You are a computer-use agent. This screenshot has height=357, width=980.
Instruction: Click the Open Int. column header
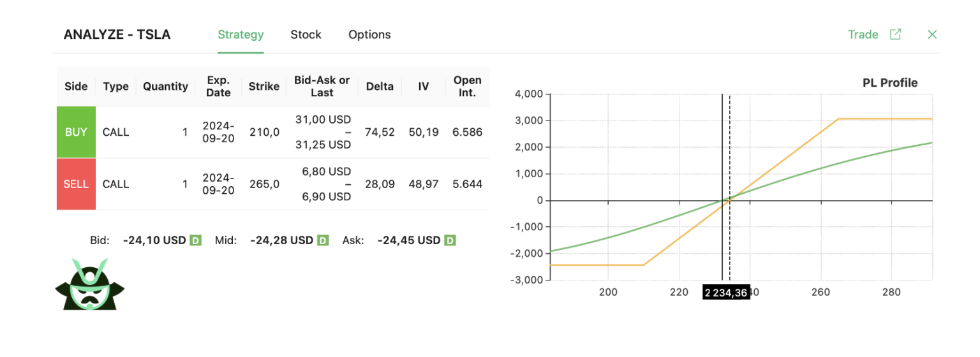tap(467, 86)
